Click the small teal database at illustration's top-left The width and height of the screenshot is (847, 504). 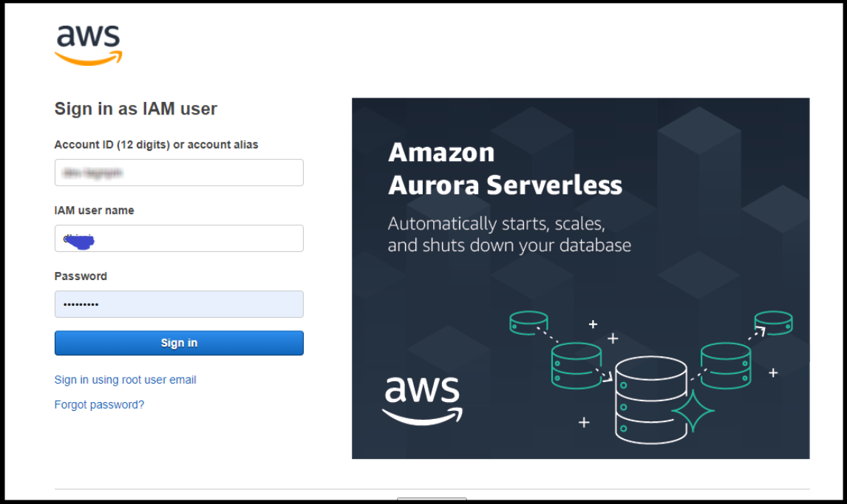point(529,323)
